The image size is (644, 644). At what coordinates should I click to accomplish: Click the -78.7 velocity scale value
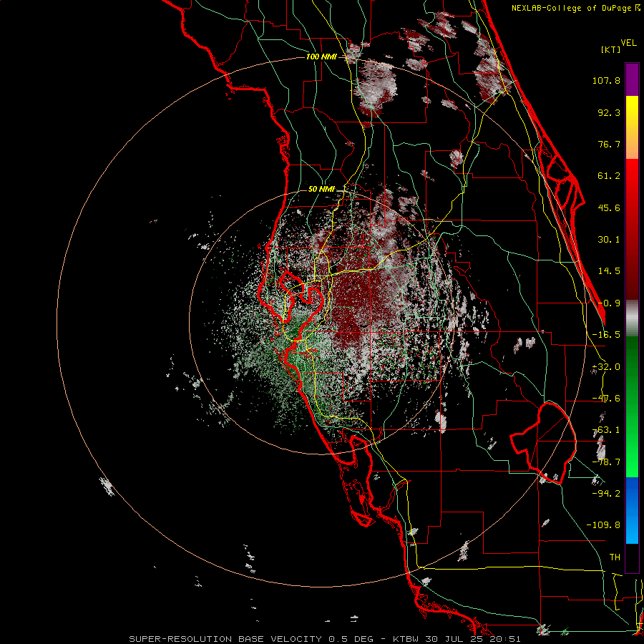pos(606,462)
